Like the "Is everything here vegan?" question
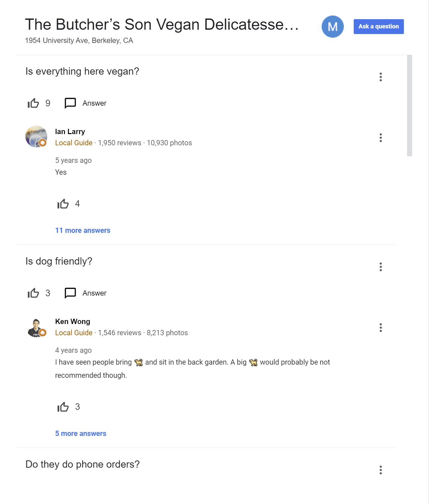The image size is (429, 504). click(33, 103)
